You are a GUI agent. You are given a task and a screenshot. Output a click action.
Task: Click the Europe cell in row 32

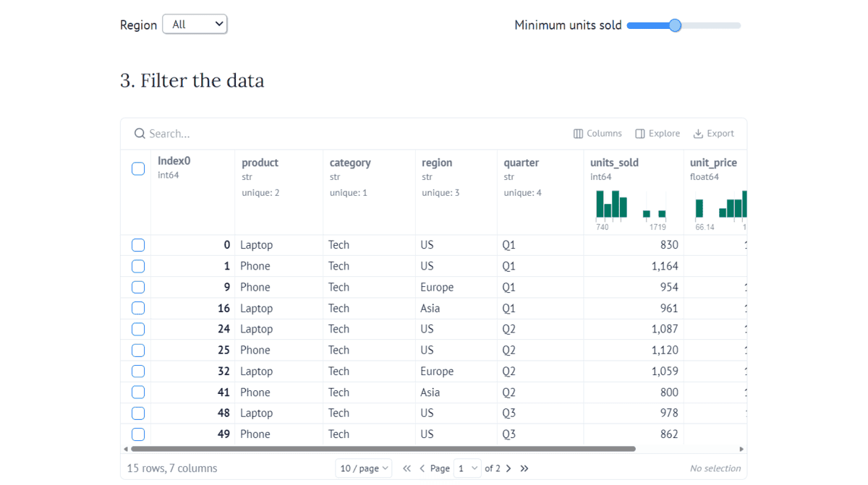pyautogui.click(x=456, y=371)
